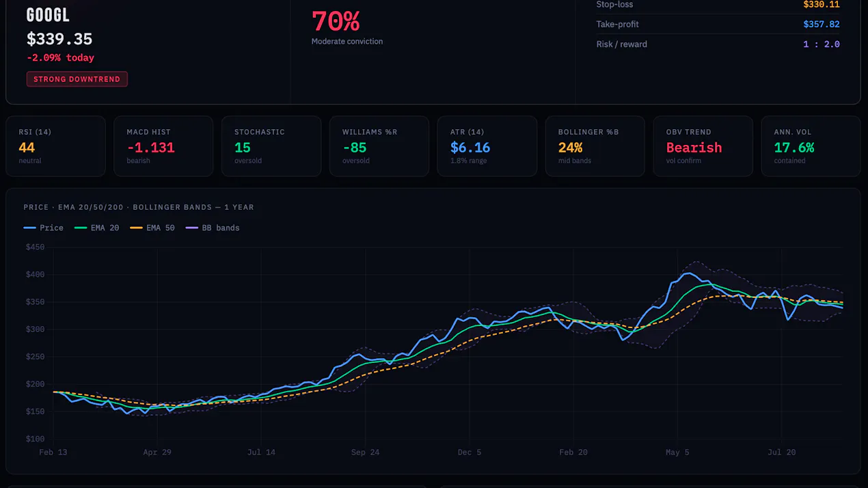
Task: Click the Jul 20 x-axis date label
Action: 781,452
